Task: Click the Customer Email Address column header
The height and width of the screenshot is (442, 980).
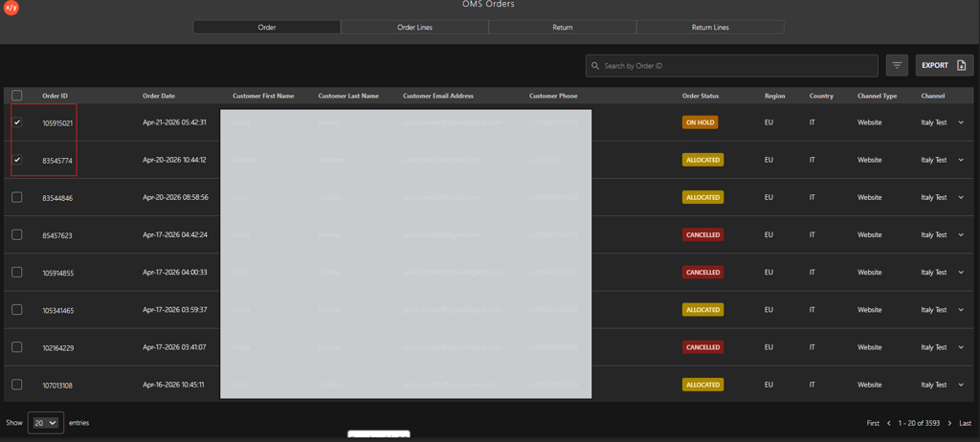Action: click(x=438, y=96)
